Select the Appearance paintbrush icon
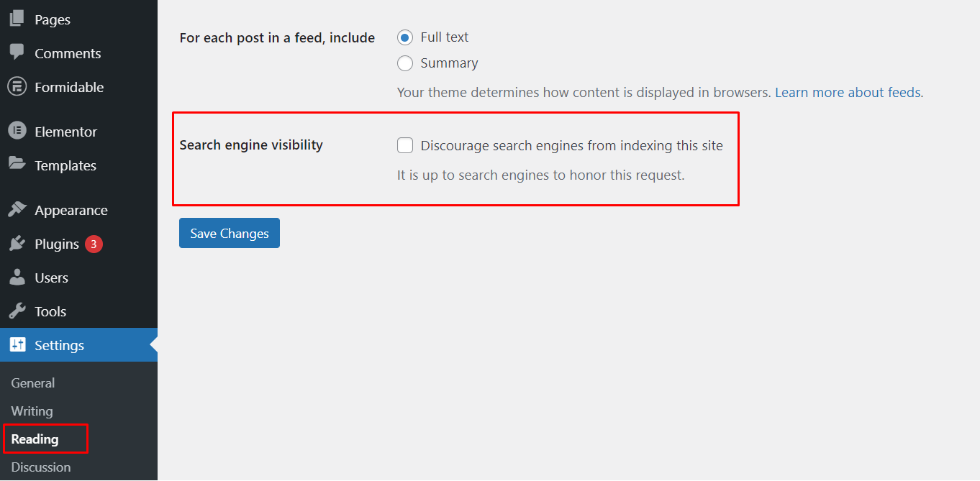Screen dimensions: 980x481 pyautogui.click(x=16, y=209)
